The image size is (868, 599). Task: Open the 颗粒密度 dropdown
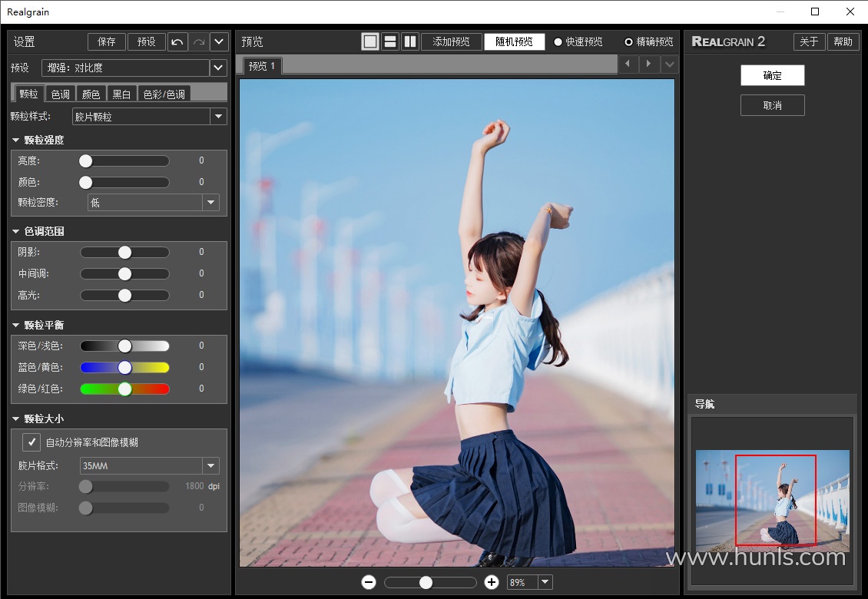210,203
